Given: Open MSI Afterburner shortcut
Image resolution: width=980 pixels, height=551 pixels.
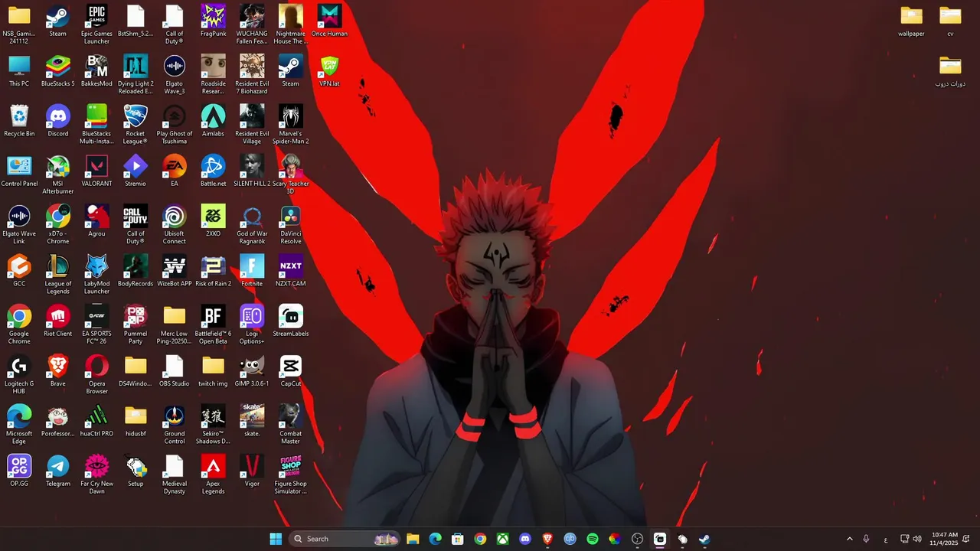Looking at the screenshot, I should tap(58, 174).
